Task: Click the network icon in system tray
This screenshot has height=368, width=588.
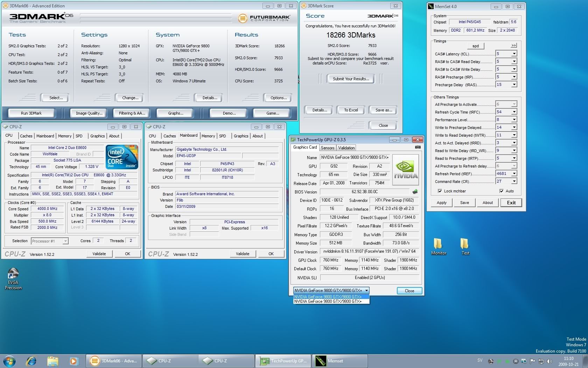Action: click(x=541, y=361)
